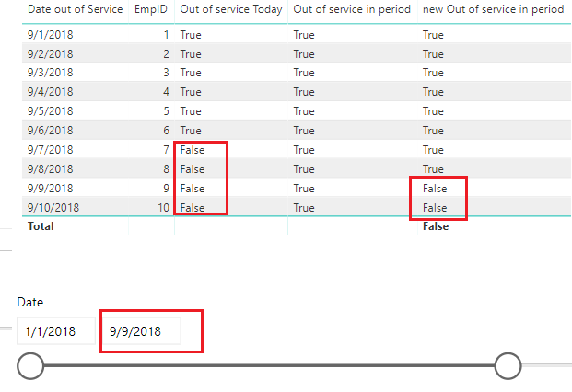Select the 9/2/2018 date cell
The height and width of the screenshot is (392, 572).
[51, 54]
